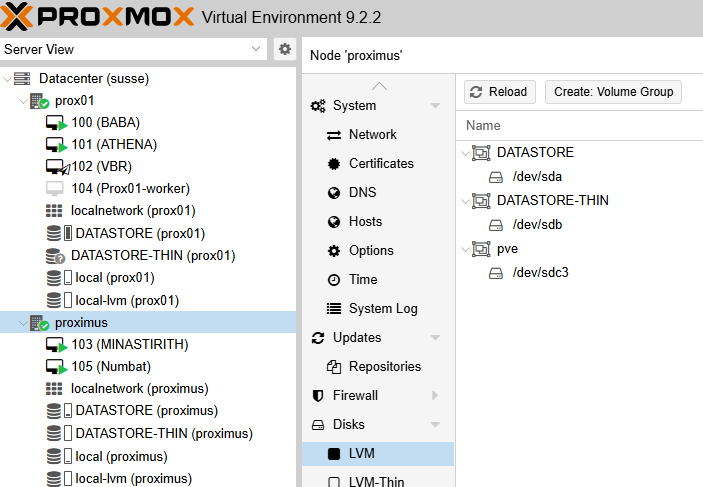This screenshot has height=487, width=703.
Task: Click Create: Volume Group button
Action: point(613,92)
